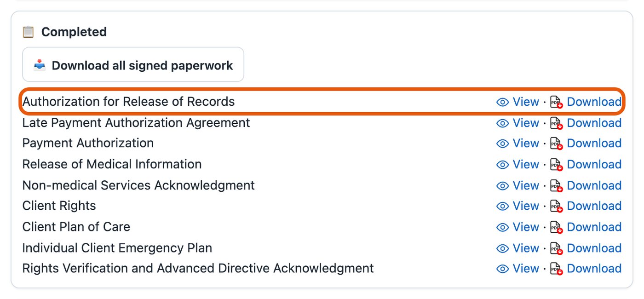This screenshot has height=299, width=644.
Task: Click the PDF icon for Authorization for Release of Records
Action: pyautogui.click(x=557, y=102)
